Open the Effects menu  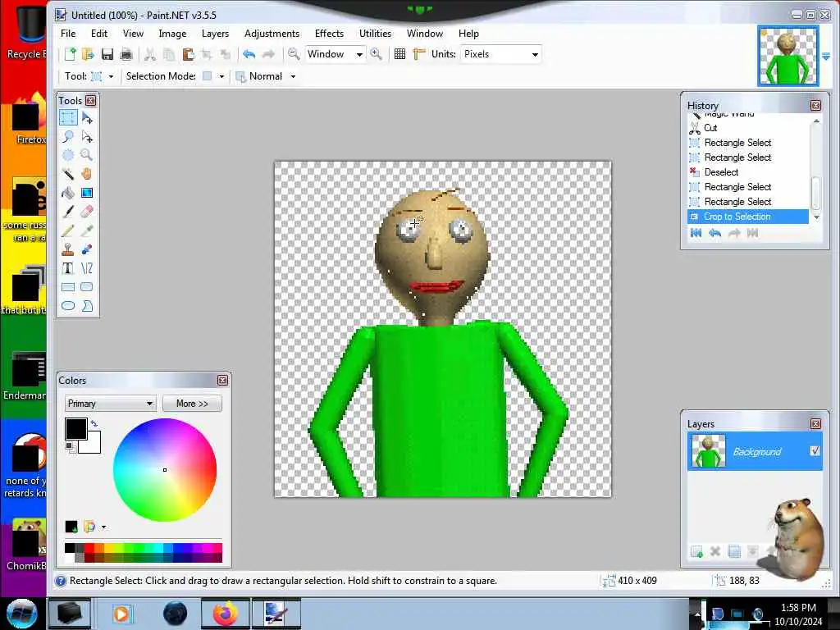(329, 34)
